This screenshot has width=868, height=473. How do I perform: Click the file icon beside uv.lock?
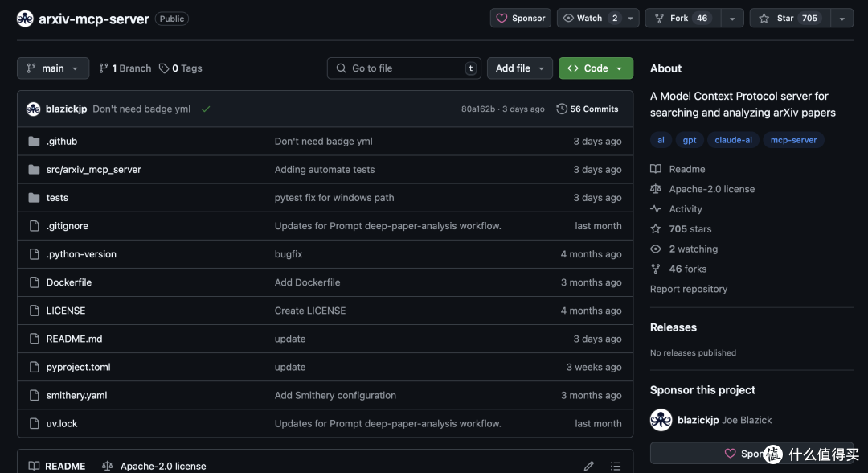pyautogui.click(x=34, y=424)
